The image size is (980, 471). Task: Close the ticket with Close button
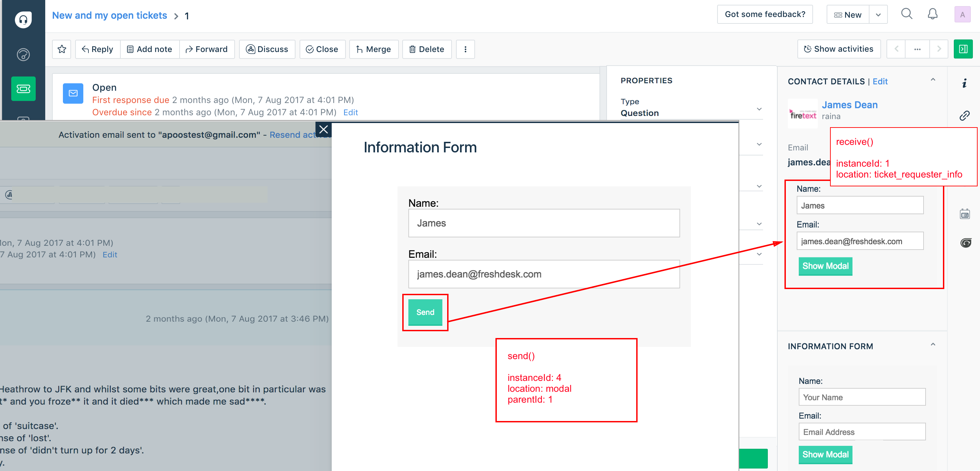tap(322, 49)
